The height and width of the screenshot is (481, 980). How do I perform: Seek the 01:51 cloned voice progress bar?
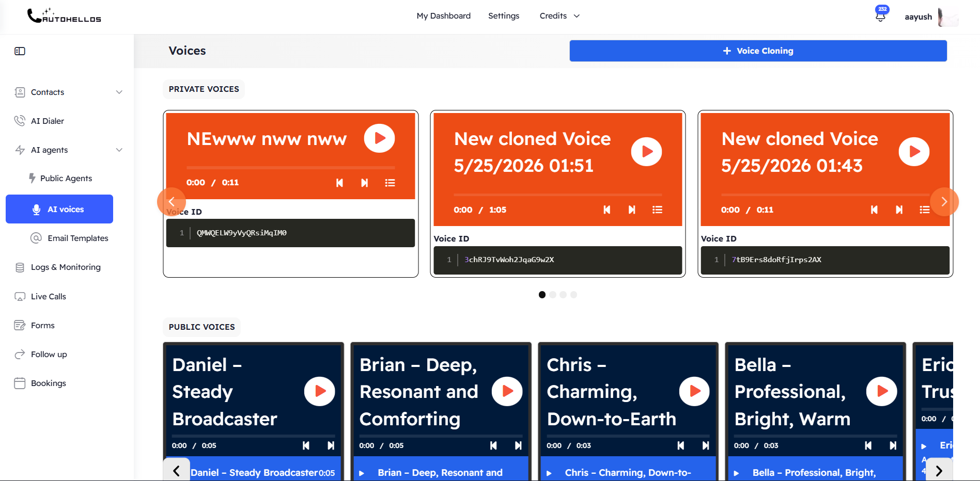click(x=558, y=195)
